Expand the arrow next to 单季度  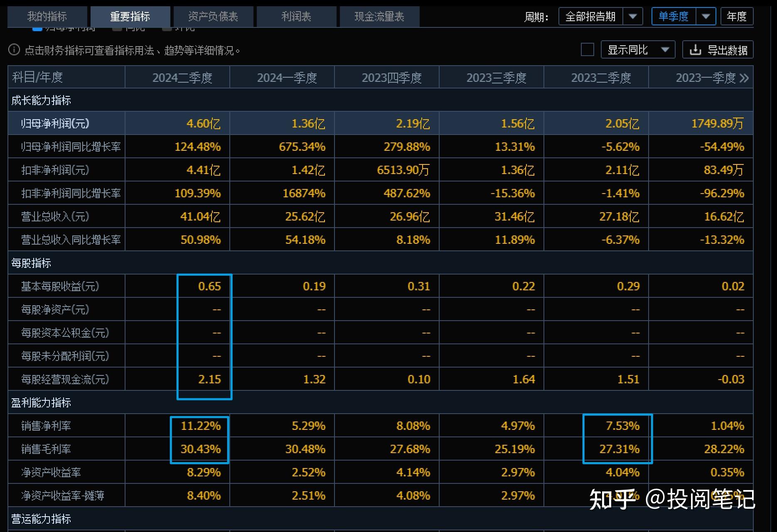(x=706, y=17)
